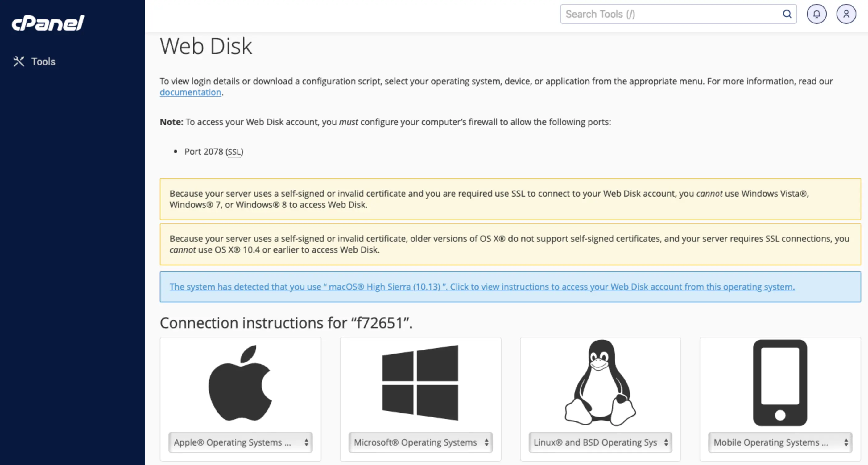868x465 pixels.
Task: Click the Web Disk page heading
Action: coord(206,46)
